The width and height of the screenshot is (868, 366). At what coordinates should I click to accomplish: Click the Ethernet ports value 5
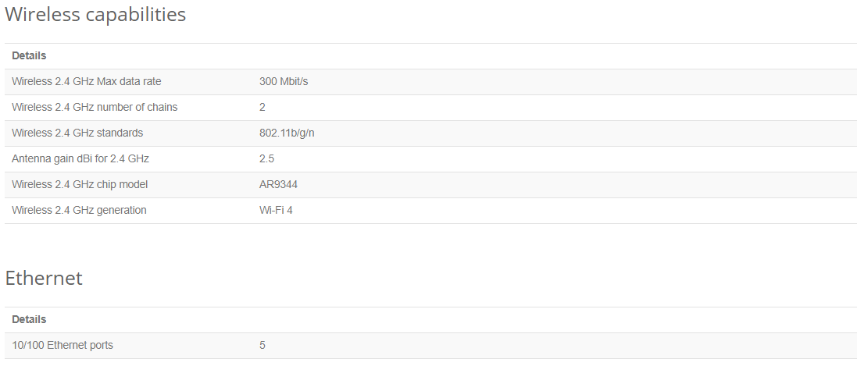[263, 345]
